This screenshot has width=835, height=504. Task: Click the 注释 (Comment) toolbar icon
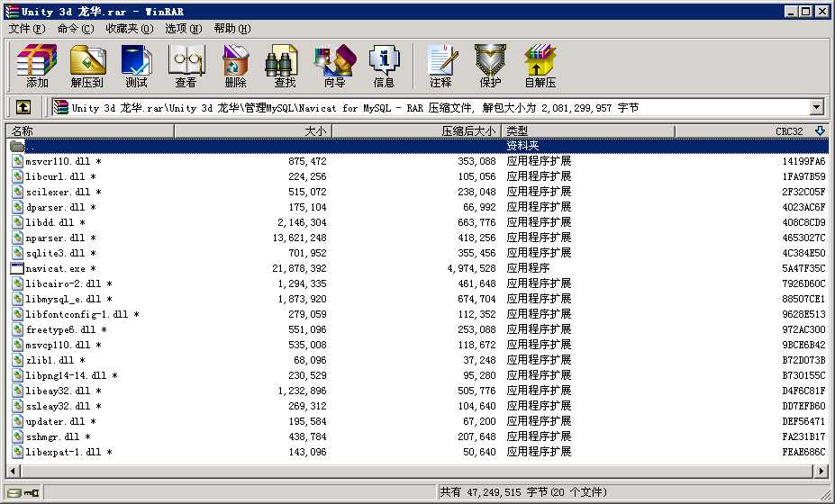coord(441,66)
